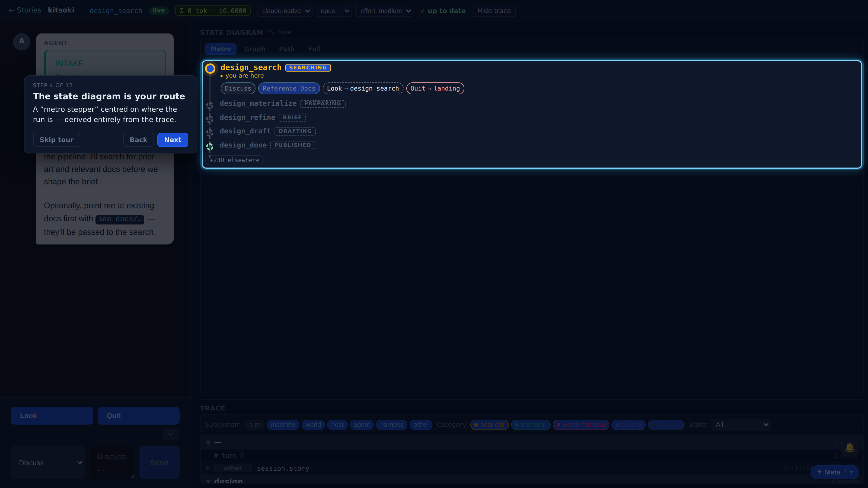Select the Reference Docs action chip
The image size is (868, 488).
[289, 89]
